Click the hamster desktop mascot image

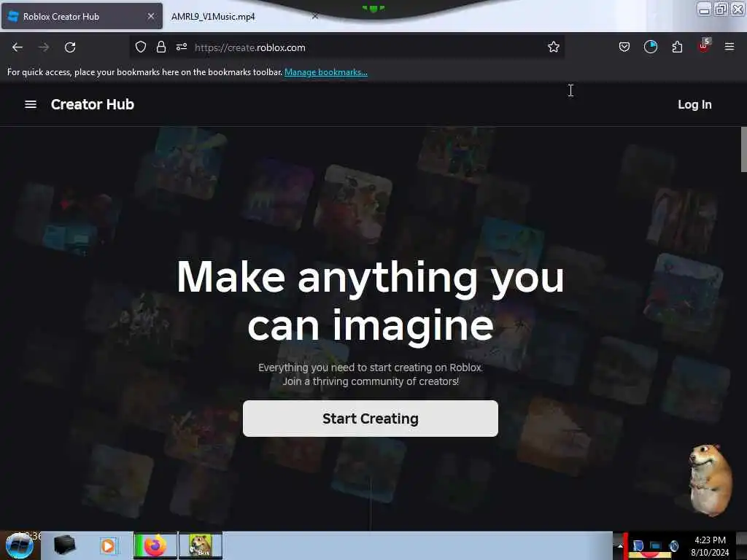[x=710, y=480]
